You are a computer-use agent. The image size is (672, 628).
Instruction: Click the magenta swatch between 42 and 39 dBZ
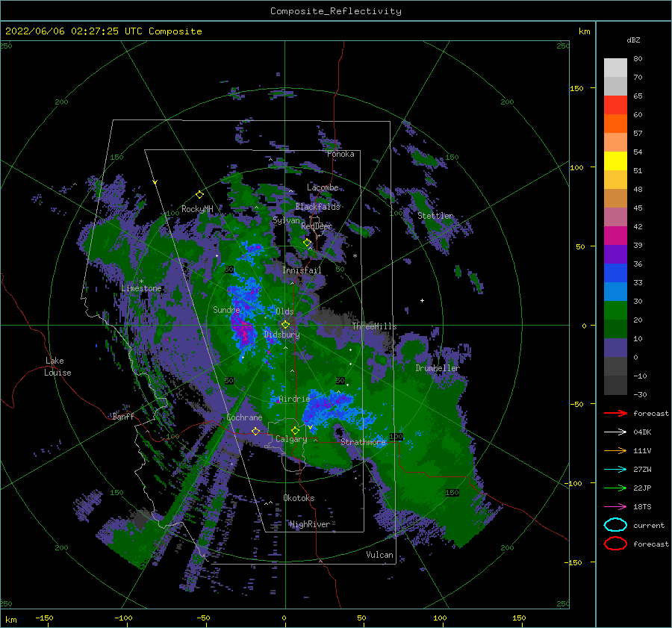615,236
